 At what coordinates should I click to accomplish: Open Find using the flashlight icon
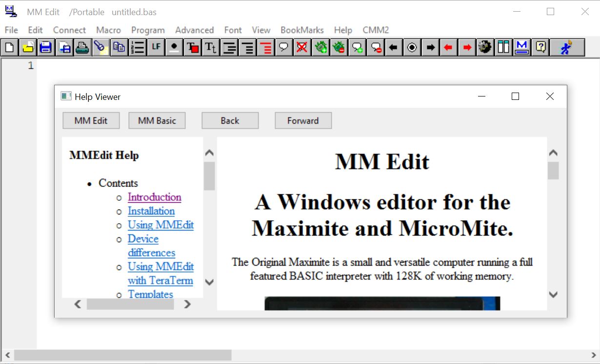click(x=101, y=47)
